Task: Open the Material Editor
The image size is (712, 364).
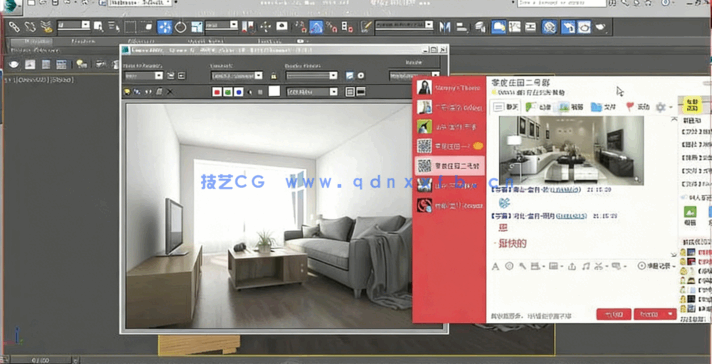Action: [x=549, y=27]
